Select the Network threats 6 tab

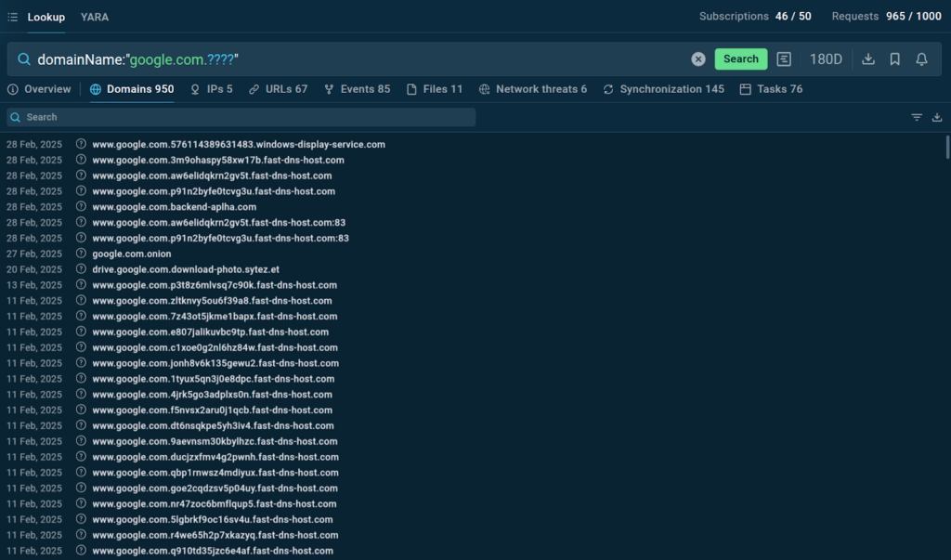tap(533, 89)
